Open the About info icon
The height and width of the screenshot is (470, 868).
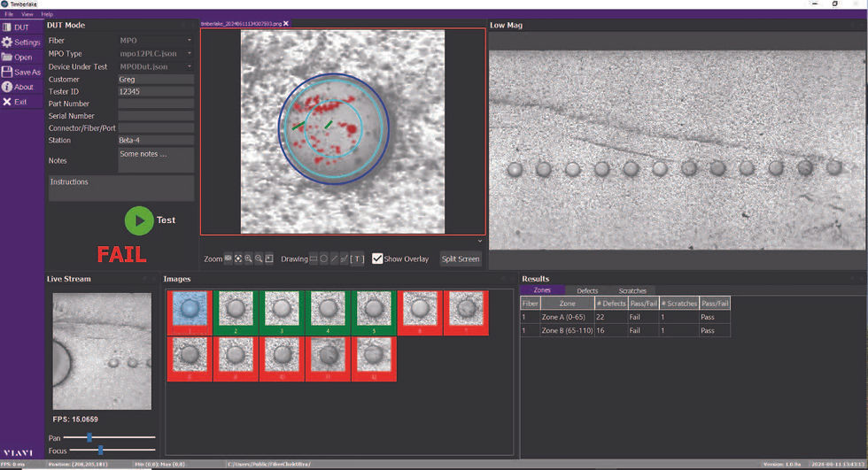pos(7,87)
